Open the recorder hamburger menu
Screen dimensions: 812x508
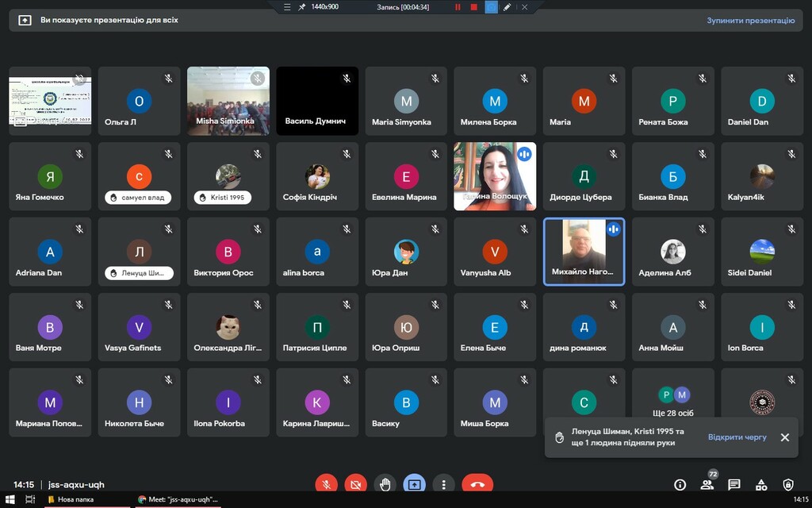pos(288,7)
